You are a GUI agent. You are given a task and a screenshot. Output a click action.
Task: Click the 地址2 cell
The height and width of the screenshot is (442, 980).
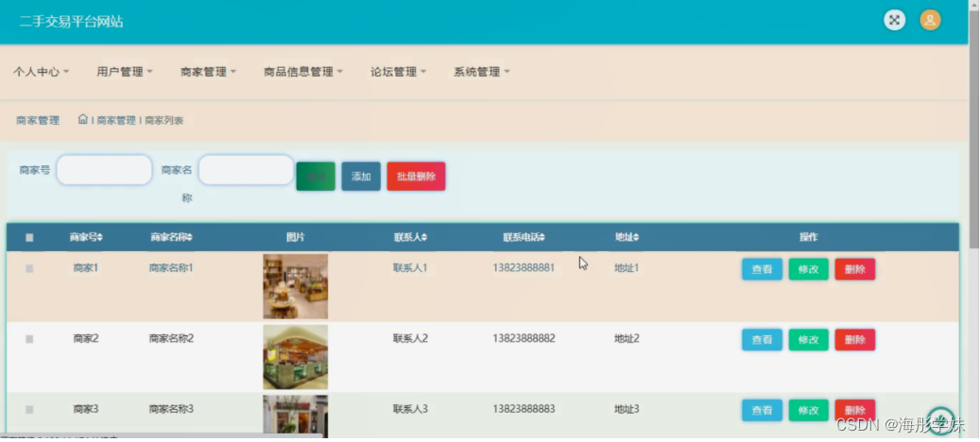(627, 338)
